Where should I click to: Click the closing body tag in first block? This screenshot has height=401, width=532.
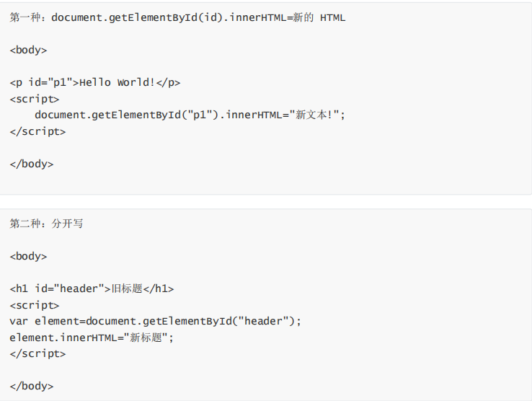coord(32,164)
